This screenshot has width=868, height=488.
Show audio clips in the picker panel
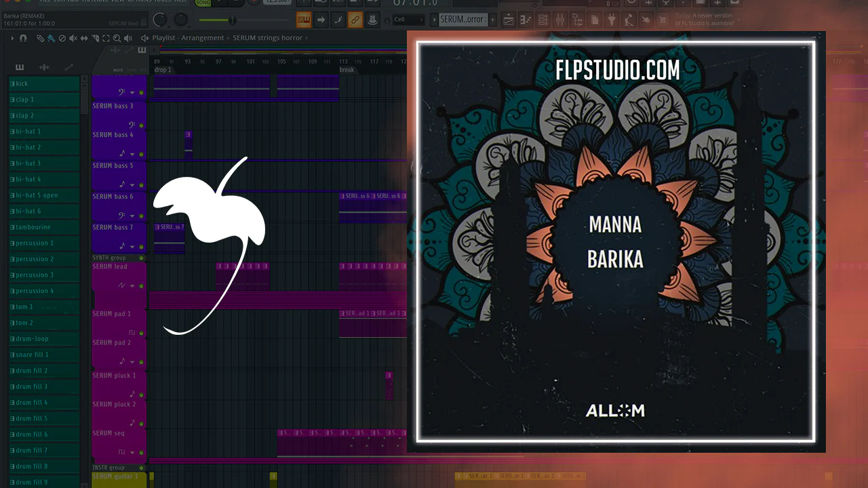(44, 67)
